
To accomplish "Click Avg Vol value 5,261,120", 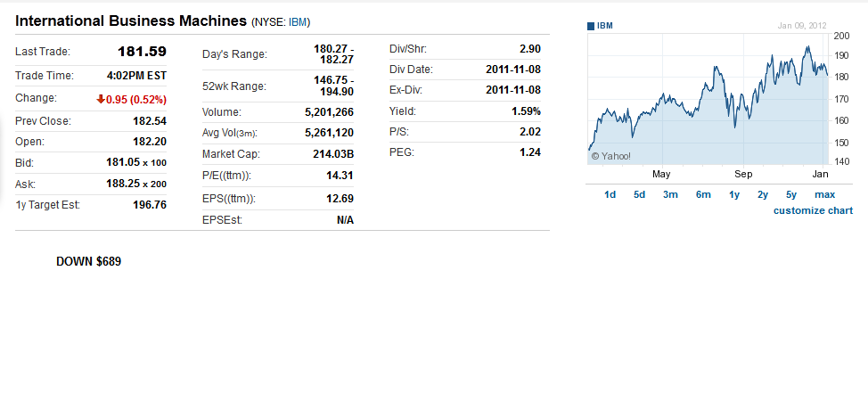I will pos(329,133).
